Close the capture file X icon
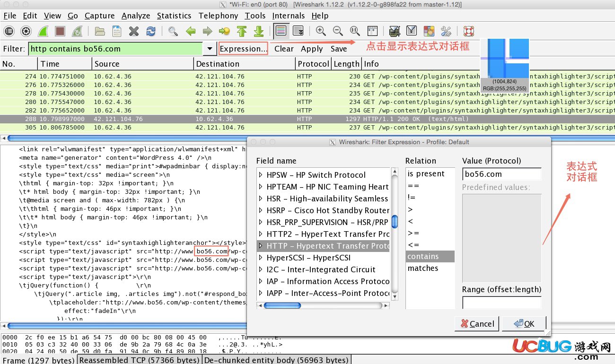615x364 pixels. [x=134, y=31]
